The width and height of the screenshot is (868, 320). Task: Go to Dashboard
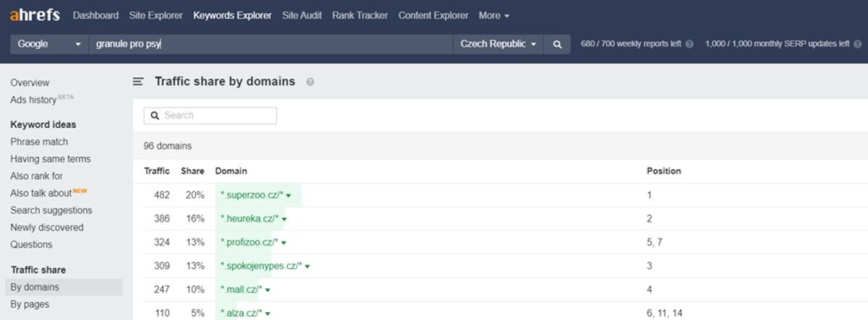coord(95,15)
